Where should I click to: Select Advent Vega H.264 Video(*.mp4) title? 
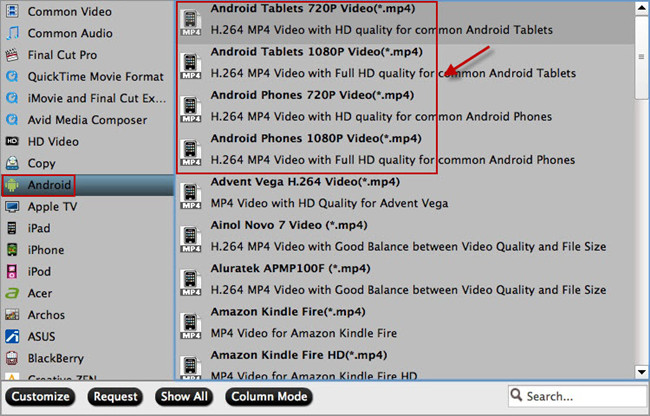pos(305,181)
